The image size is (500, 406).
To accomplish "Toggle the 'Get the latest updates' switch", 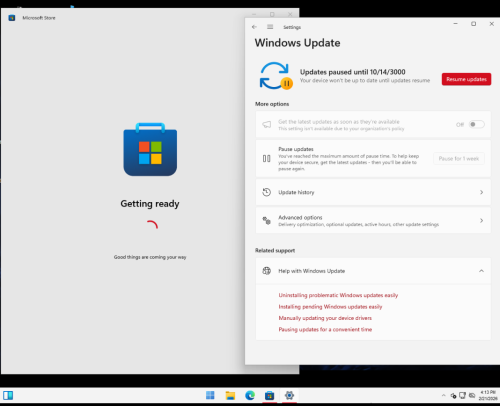I will [x=476, y=124].
